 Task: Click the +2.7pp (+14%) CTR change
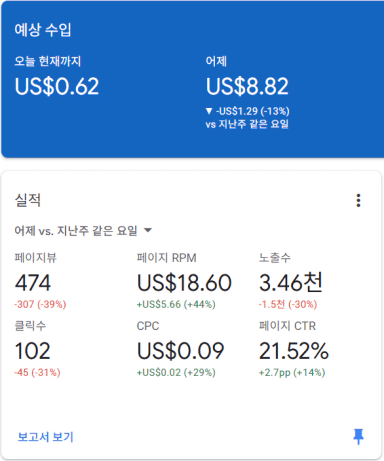(292, 372)
